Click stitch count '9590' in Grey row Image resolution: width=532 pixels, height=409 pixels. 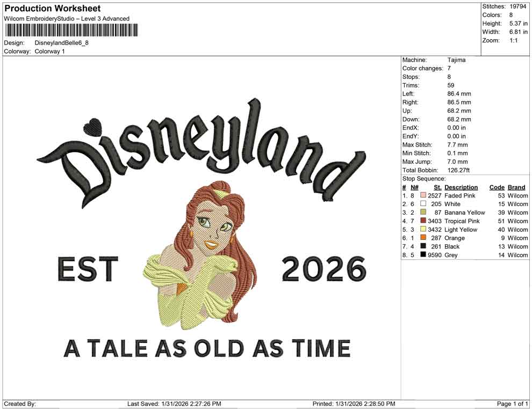pyautogui.click(x=435, y=255)
